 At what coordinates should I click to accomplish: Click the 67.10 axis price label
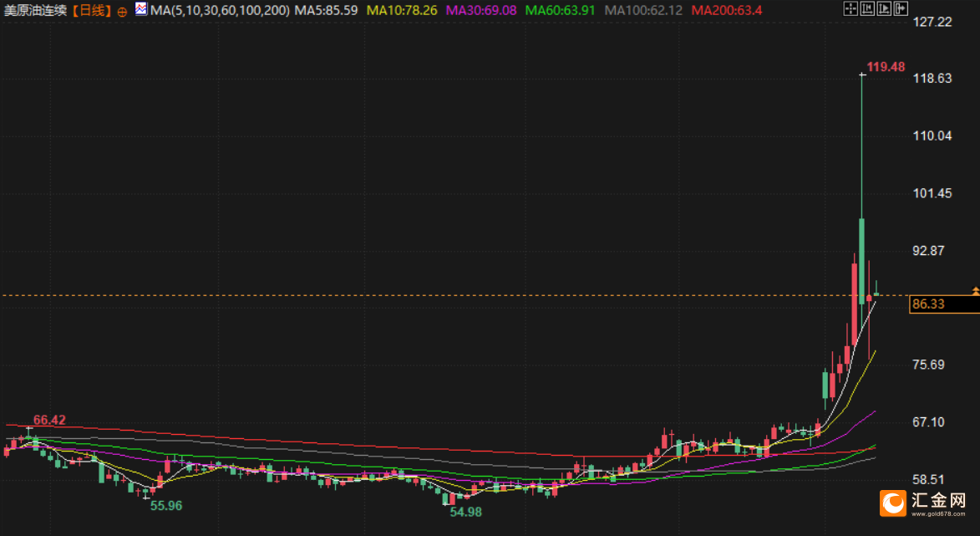[x=929, y=422]
